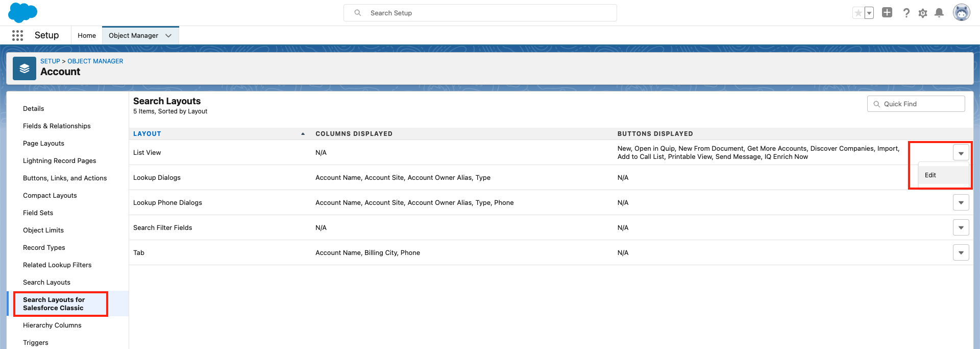Image resolution: width=980 pixels, height=349 pixels.
Task: Click the OBJECT MANAGER breadcrumb link
Action: tap(95, 61)
